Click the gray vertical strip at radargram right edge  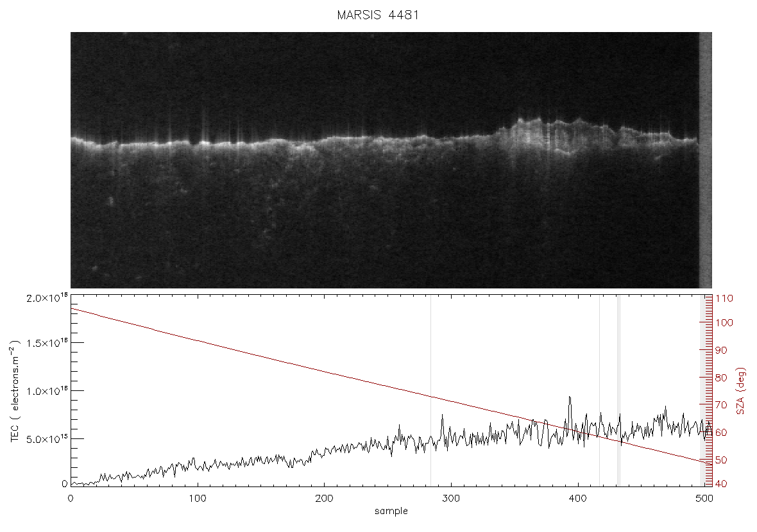coord(705,160)
